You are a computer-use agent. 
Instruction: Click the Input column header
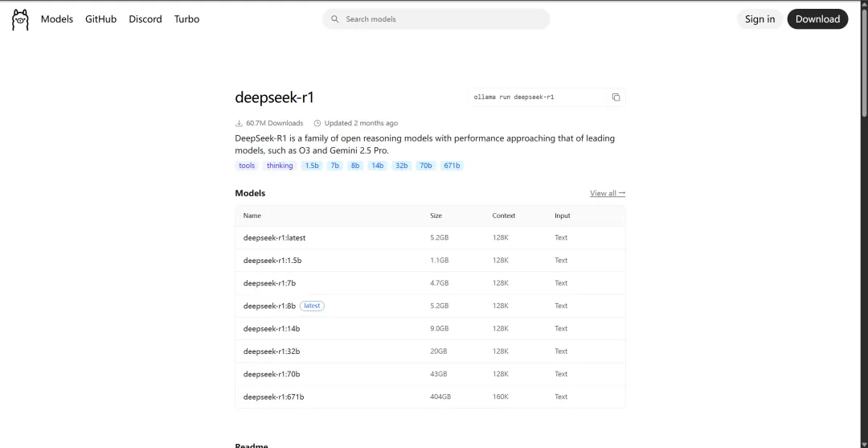tap(563, 216)
